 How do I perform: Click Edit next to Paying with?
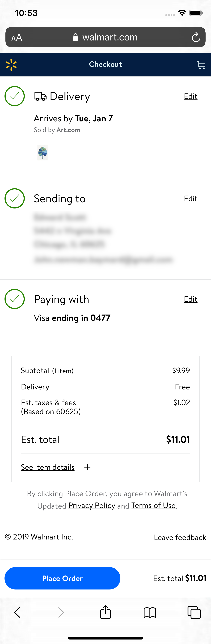(191, 299)
